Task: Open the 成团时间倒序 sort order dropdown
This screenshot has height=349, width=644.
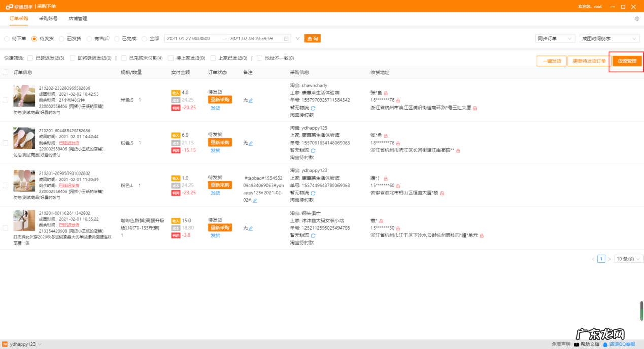Action: 609,38
